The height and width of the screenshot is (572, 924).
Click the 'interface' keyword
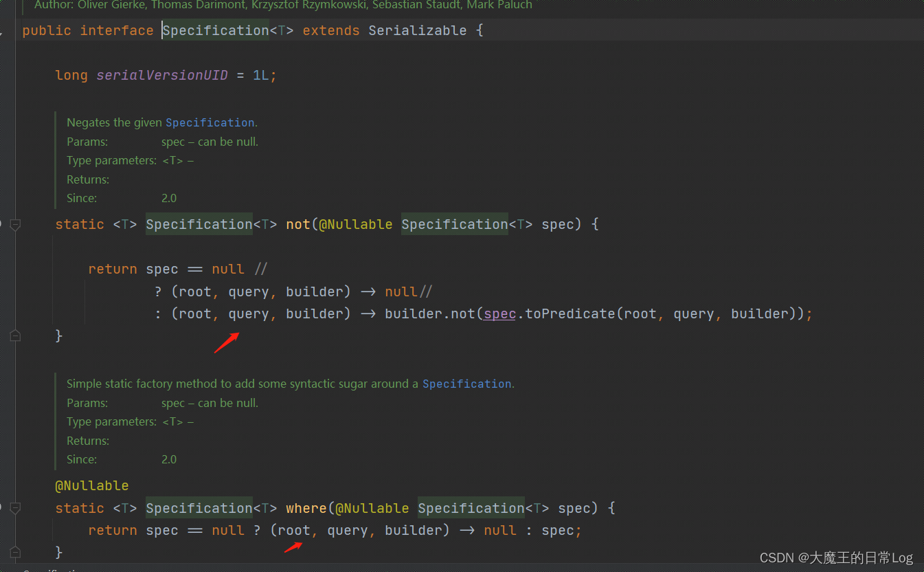117,30
